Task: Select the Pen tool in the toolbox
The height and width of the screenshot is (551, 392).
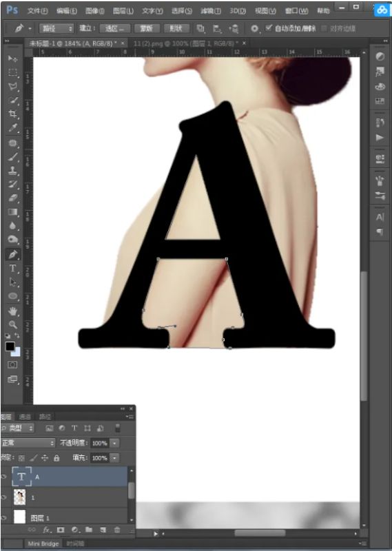Action: pyautogui.click(x=12, y=254)
